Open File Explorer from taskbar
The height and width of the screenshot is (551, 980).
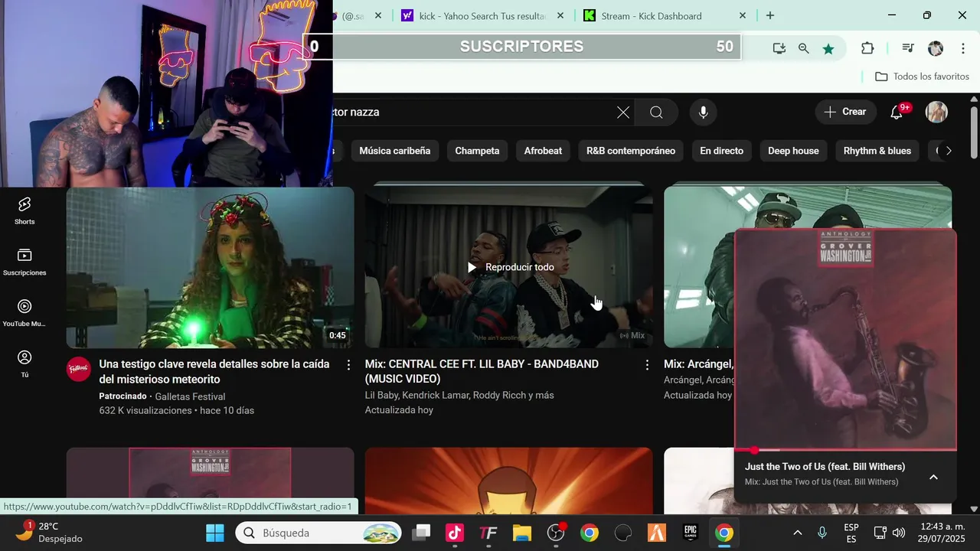point(521,533)
